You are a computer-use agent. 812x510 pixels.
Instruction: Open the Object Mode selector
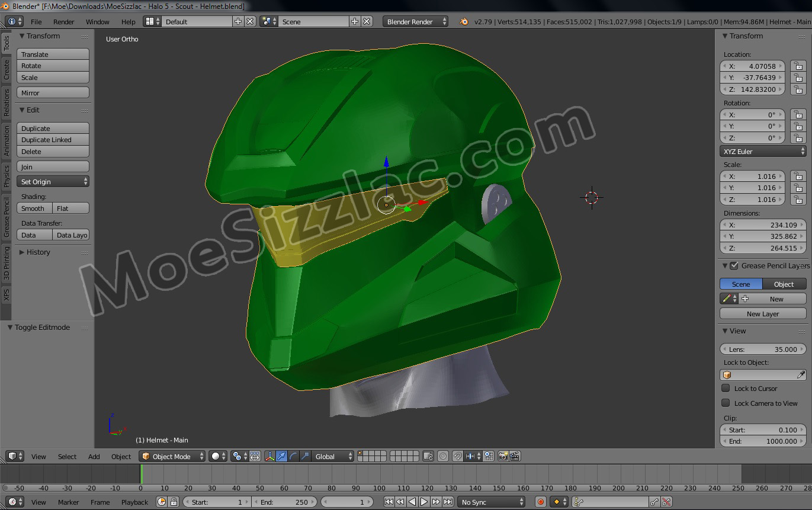(172, 456)
